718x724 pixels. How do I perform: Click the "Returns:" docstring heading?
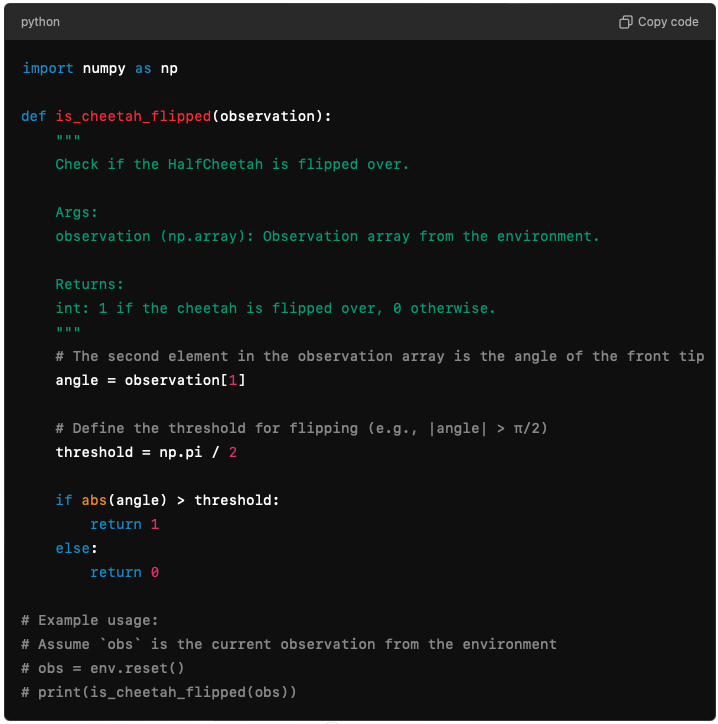[x=90, y=284]
